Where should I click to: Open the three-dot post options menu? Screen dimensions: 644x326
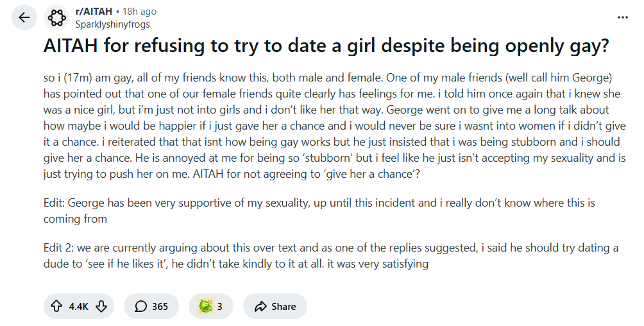click(623, 17)
